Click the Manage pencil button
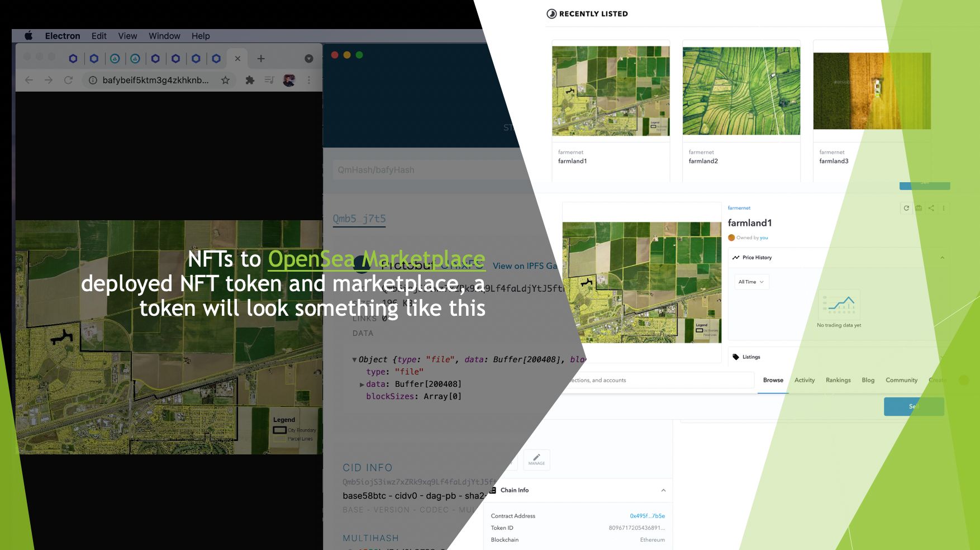980x550 pixels. (536, 459)
